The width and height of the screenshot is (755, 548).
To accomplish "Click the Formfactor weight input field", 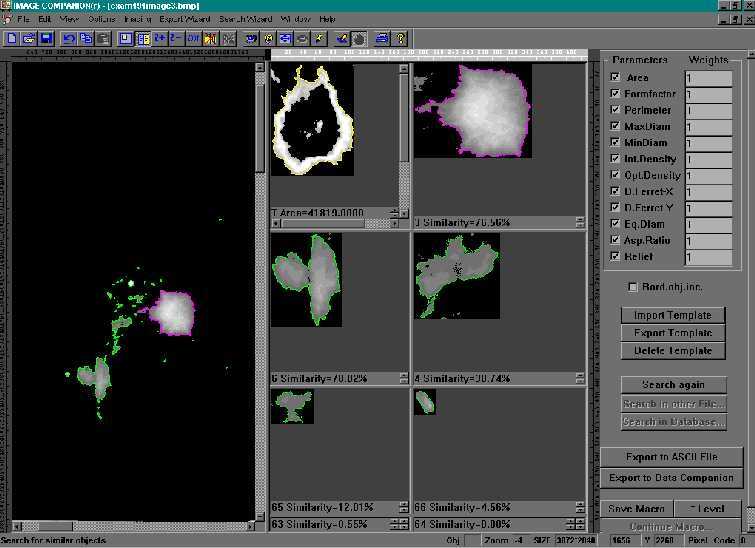I will pyautogui.click(x=708, y=94).
